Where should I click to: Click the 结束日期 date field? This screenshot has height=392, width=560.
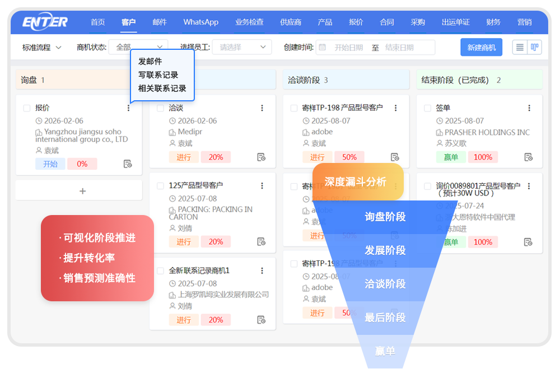399,48
